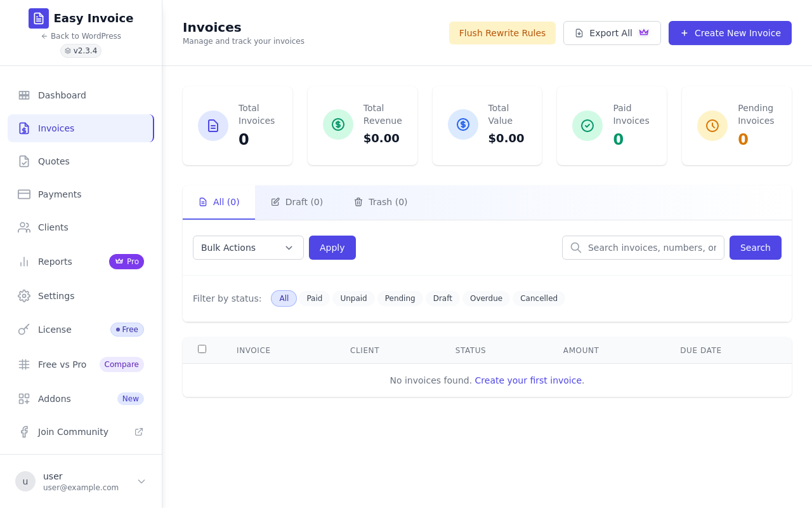This screenshot has width=812, height=508.
Task: Switch to the Draft (0) tab
Action: 297,202
